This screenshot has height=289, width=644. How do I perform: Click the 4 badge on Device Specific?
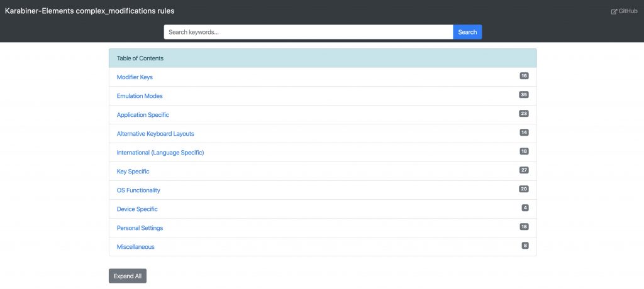525,208
